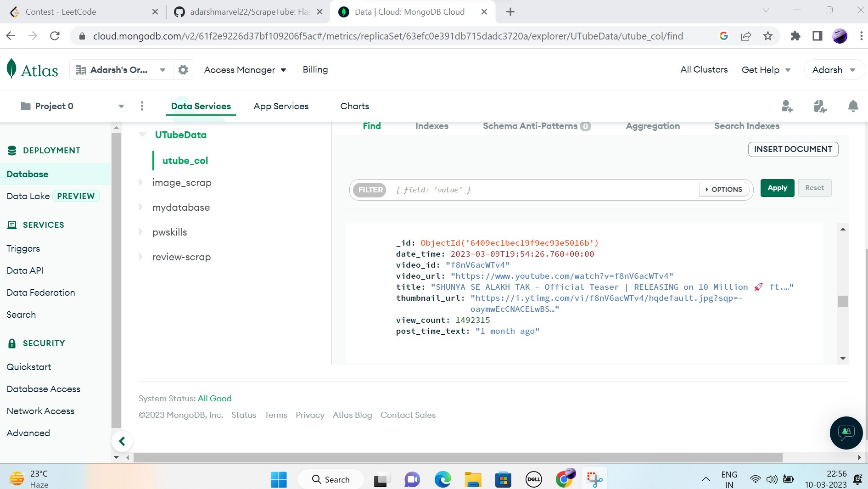Open organization settings gear icon
This screenshot has height=489, width=868.
coord(183,70)
